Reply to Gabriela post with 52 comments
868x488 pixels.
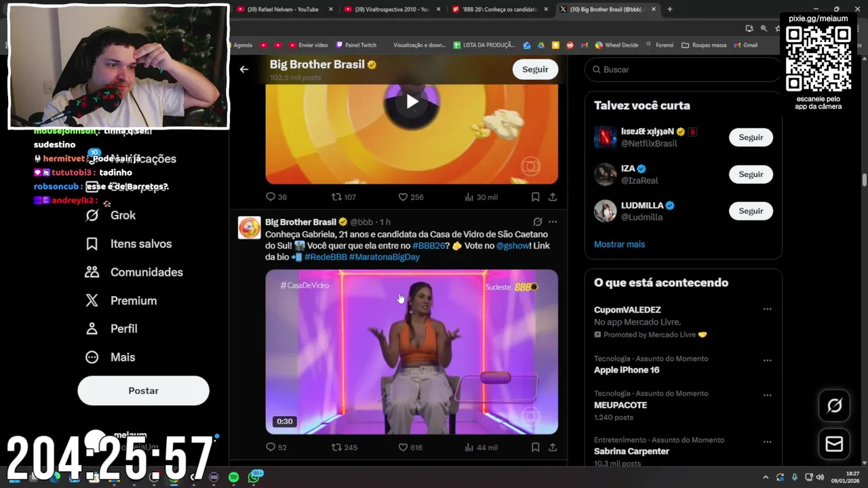pos(276,447)
